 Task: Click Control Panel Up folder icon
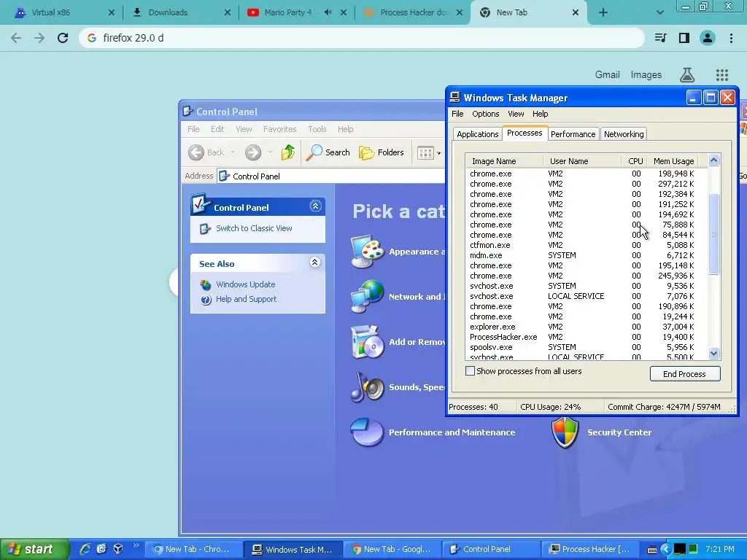point(287,152)
